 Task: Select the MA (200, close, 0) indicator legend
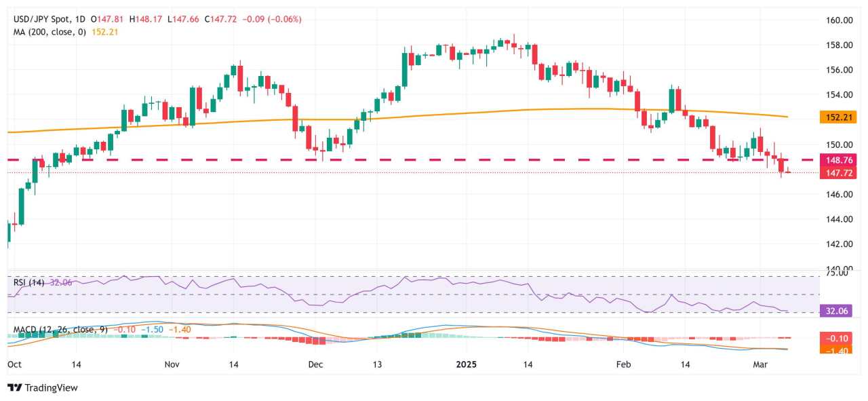(x=50, y=32)
